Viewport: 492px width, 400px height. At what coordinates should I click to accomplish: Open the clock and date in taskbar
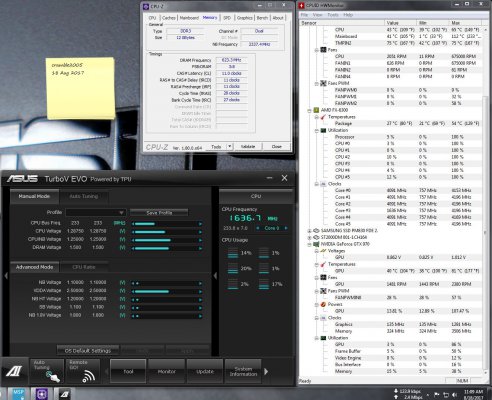(x=473, y=395)
